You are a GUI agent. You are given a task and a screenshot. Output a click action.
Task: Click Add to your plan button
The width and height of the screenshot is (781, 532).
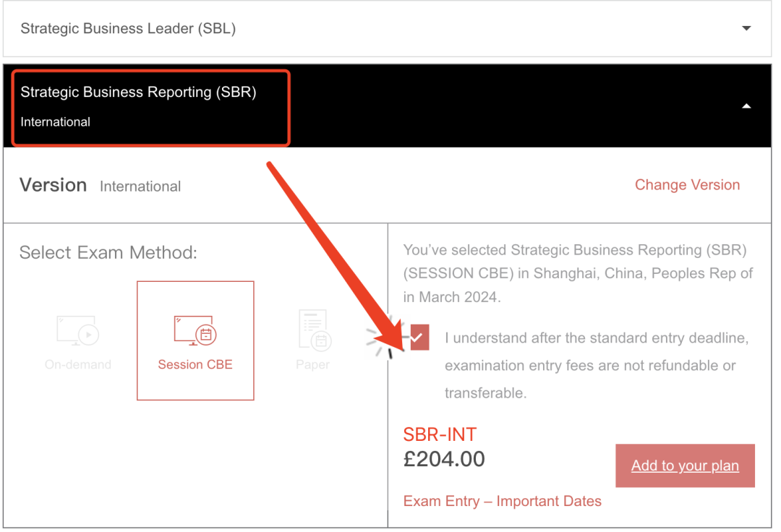(x=685, y=465)
